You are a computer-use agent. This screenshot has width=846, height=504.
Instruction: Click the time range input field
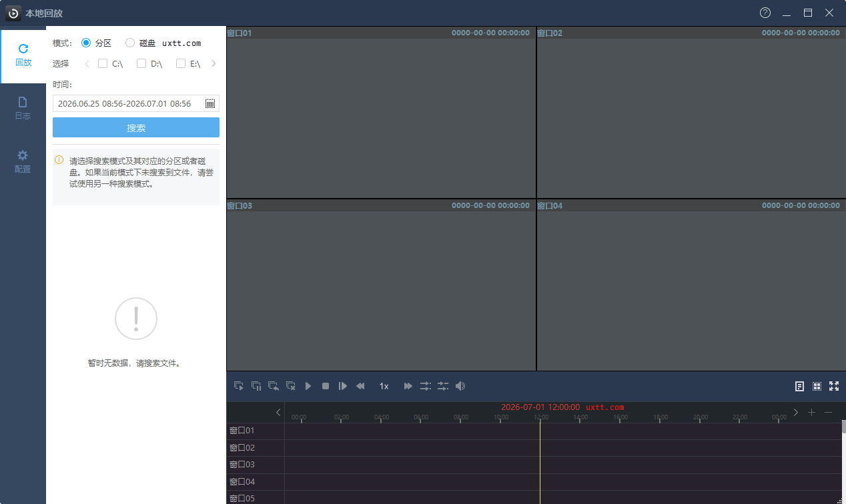point(136,103)
